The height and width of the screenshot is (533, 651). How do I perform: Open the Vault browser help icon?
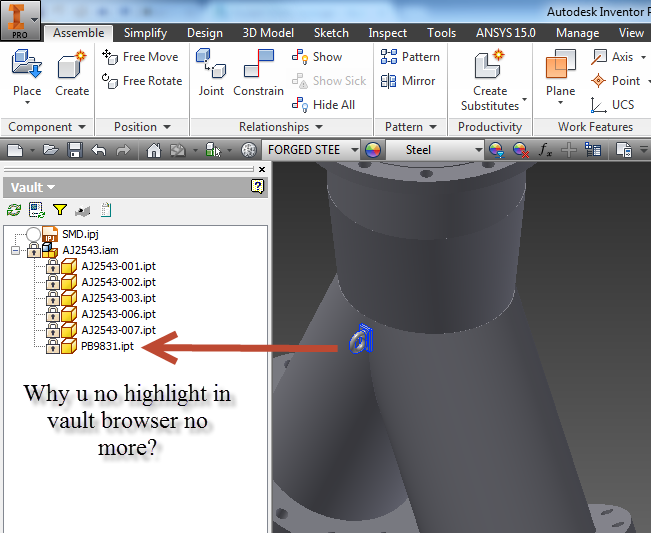click(x=257, y=187)
